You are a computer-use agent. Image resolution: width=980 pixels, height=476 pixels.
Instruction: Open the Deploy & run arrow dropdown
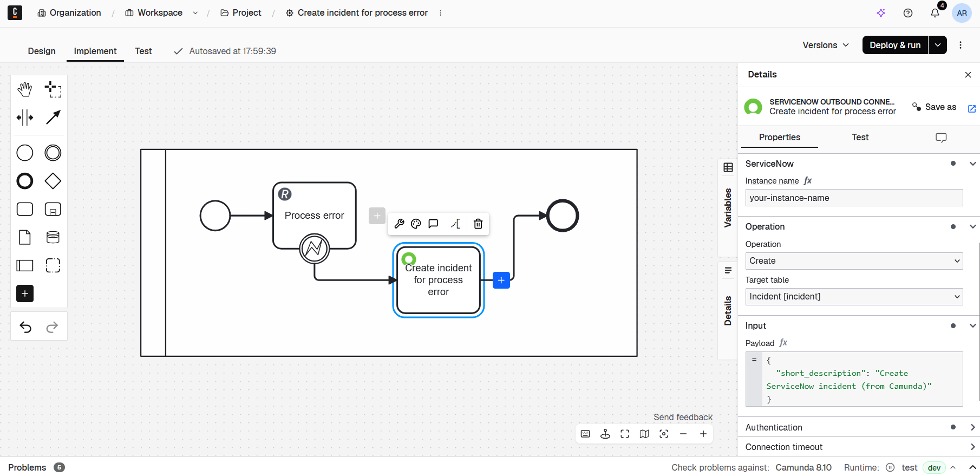coord(938,45)
